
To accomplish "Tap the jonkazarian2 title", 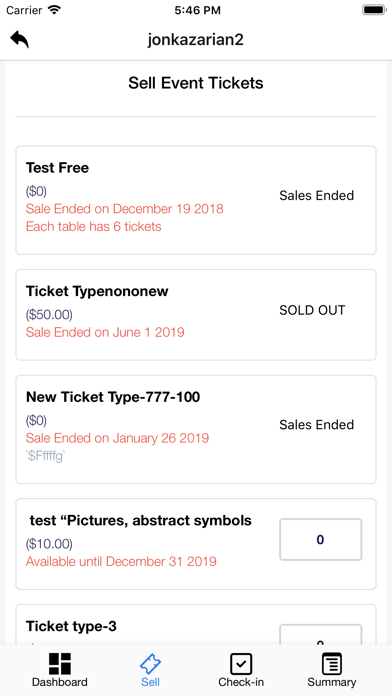I will [x=196, y=40].
